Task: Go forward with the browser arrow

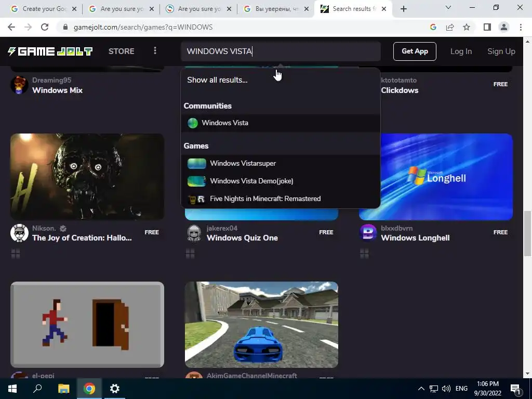Action: 28,27
